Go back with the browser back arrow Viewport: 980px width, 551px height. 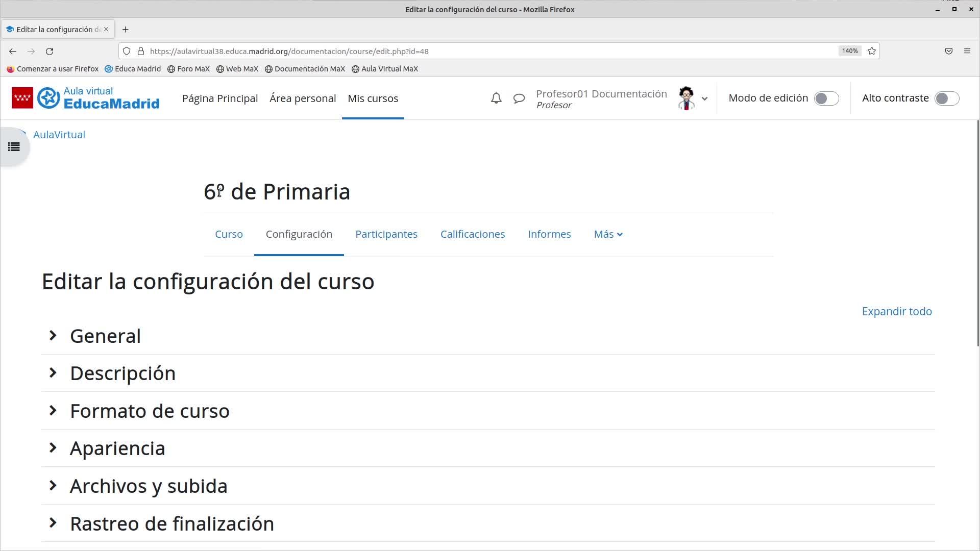(x=13, y=51)
